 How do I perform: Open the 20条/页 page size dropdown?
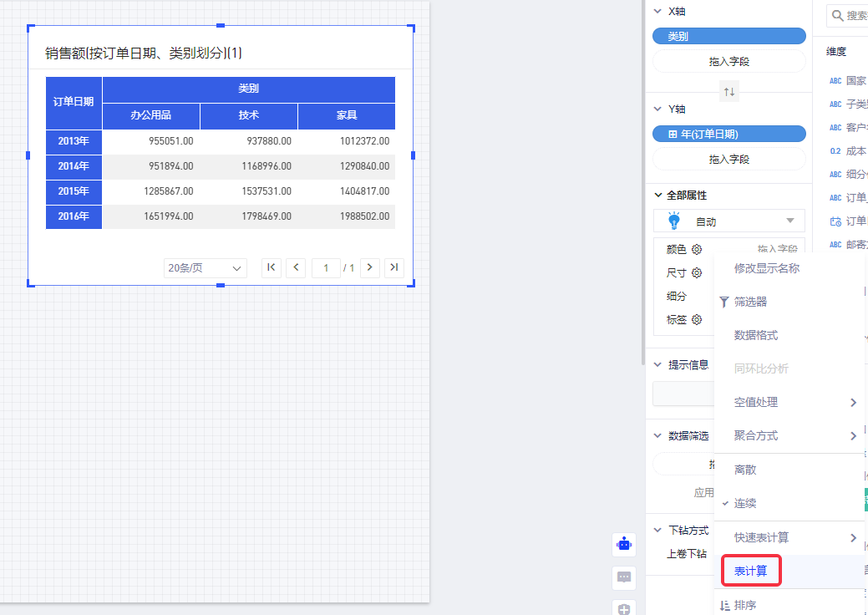click(x=205, y=268)
